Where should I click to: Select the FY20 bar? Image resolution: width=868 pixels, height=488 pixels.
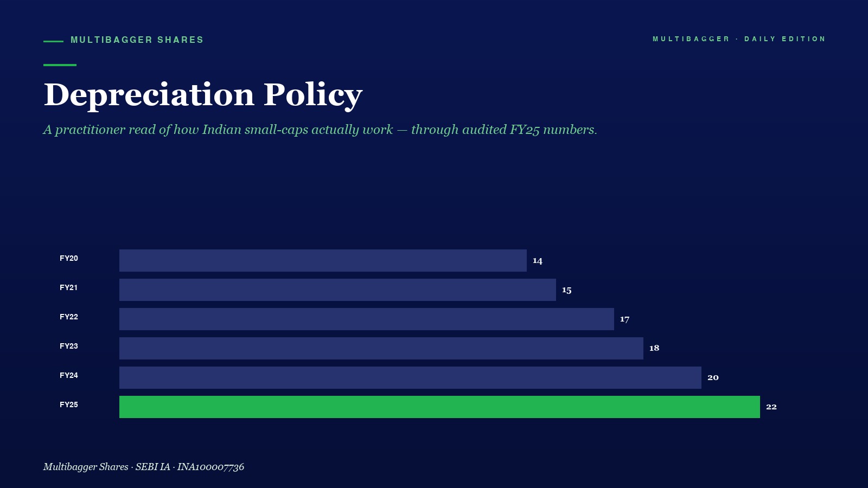[x=323, y=260]
